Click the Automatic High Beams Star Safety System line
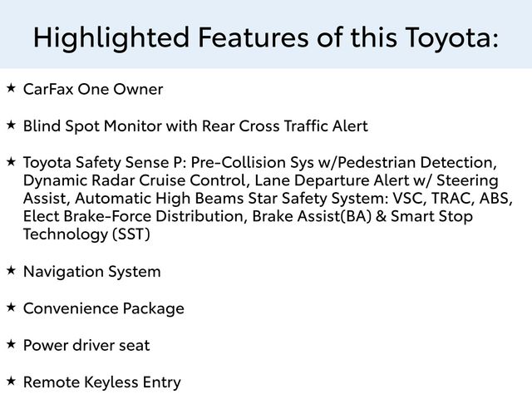Viewport: 532px width, 399px height. point(268,199)
